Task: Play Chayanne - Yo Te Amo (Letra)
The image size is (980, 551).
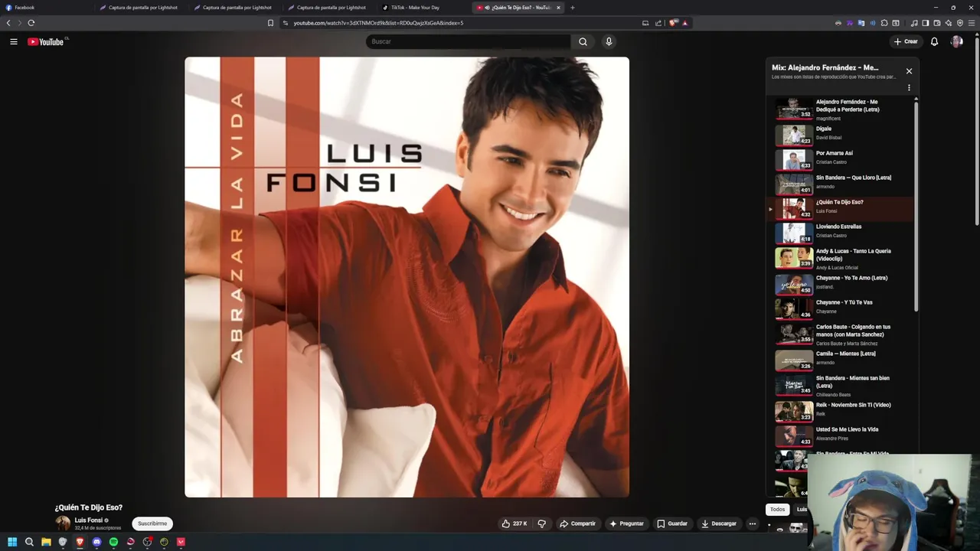Action: pos(842,284)
